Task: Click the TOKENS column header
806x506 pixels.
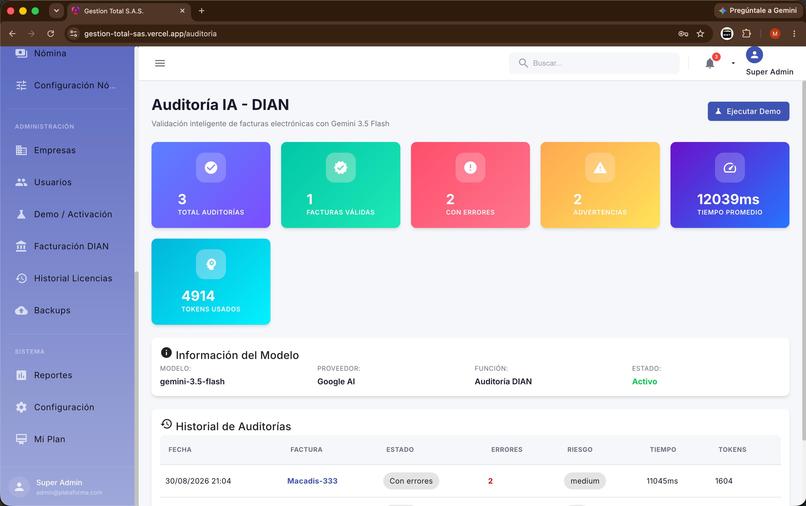Action: pyautogui.click(x=732, y=449)
